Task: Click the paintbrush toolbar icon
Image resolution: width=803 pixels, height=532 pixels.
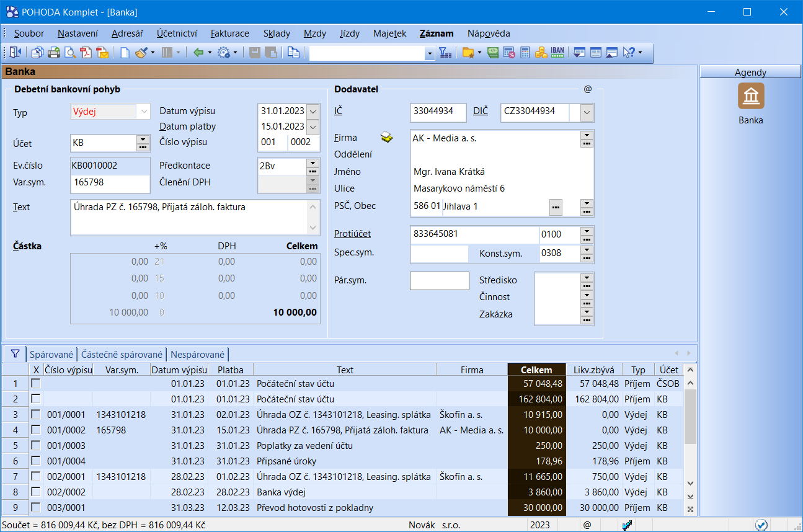Action: tap(141, 53)
